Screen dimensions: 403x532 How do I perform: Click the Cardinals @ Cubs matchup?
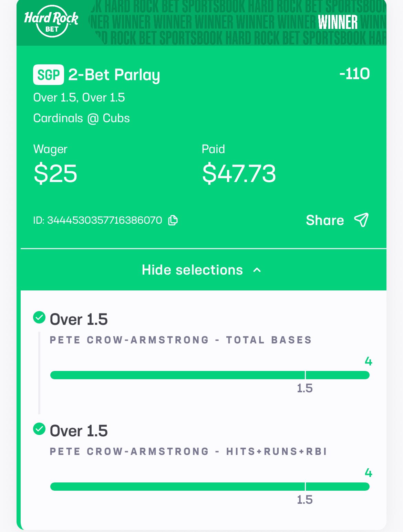pos(81,118)
